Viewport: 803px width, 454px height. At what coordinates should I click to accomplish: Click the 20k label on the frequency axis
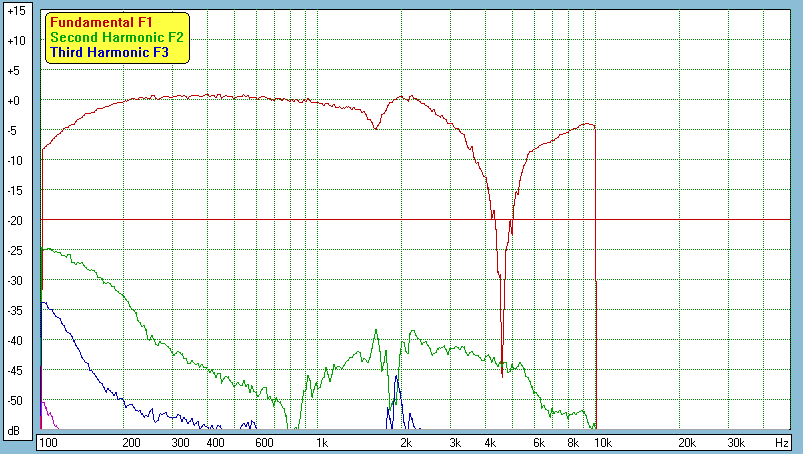tap(687, 442)
